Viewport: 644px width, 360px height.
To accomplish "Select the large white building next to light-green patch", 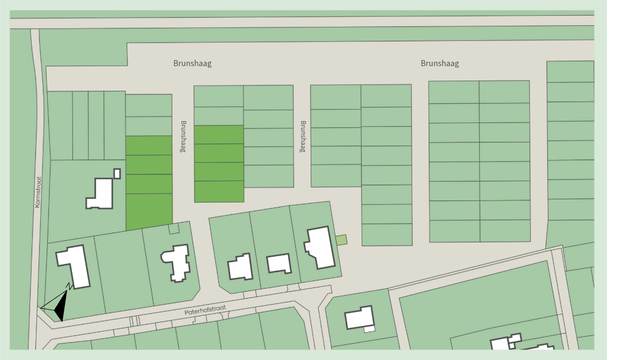I will pyautogui.click(x=321, y=248).
